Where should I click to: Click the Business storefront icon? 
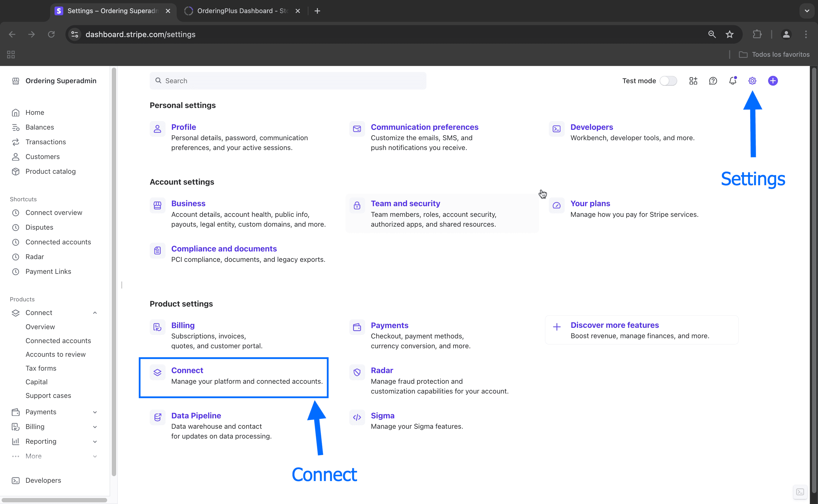(x=157, y=205)
